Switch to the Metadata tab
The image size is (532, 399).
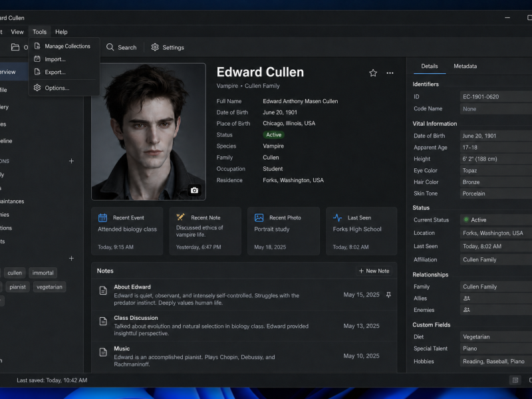tap(465, 66)
